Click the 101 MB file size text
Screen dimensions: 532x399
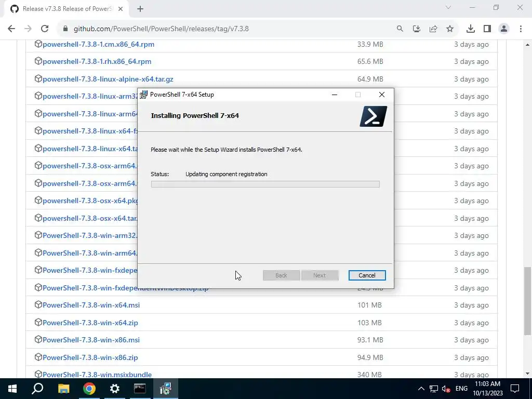tap(369, 305)
